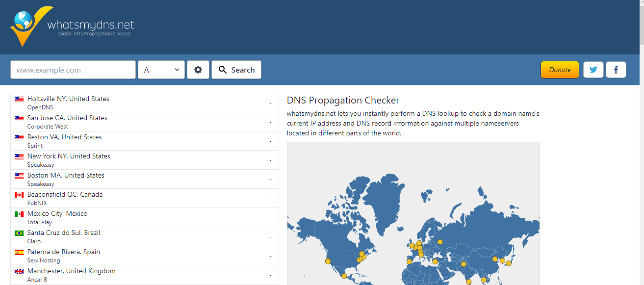Click the whatsmydns.net logo

(72, 26)
